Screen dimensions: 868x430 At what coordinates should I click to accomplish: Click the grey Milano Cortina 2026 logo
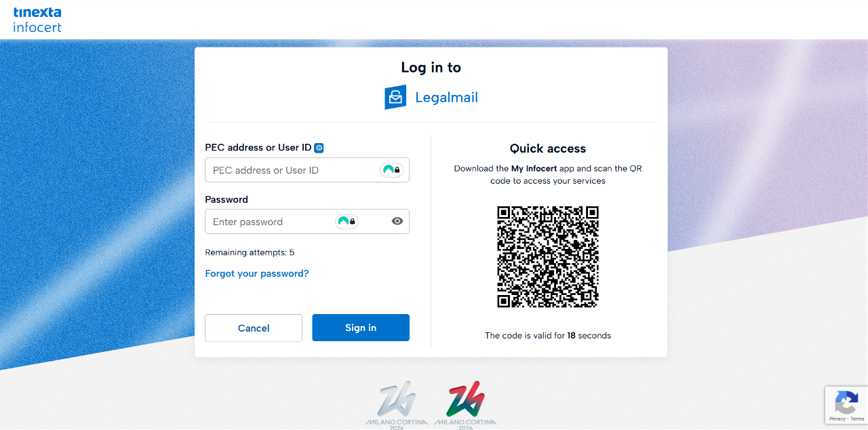point(397,404)
